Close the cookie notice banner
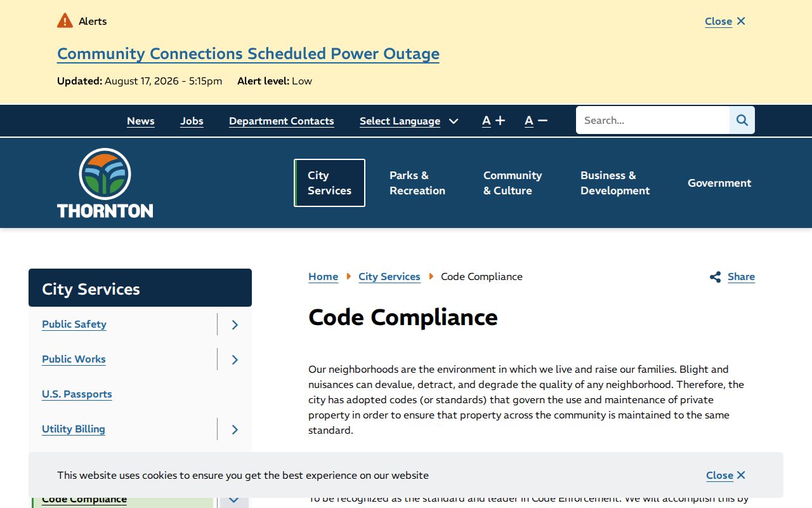Screen dimensions: 812x508 [x=726, y=475]
